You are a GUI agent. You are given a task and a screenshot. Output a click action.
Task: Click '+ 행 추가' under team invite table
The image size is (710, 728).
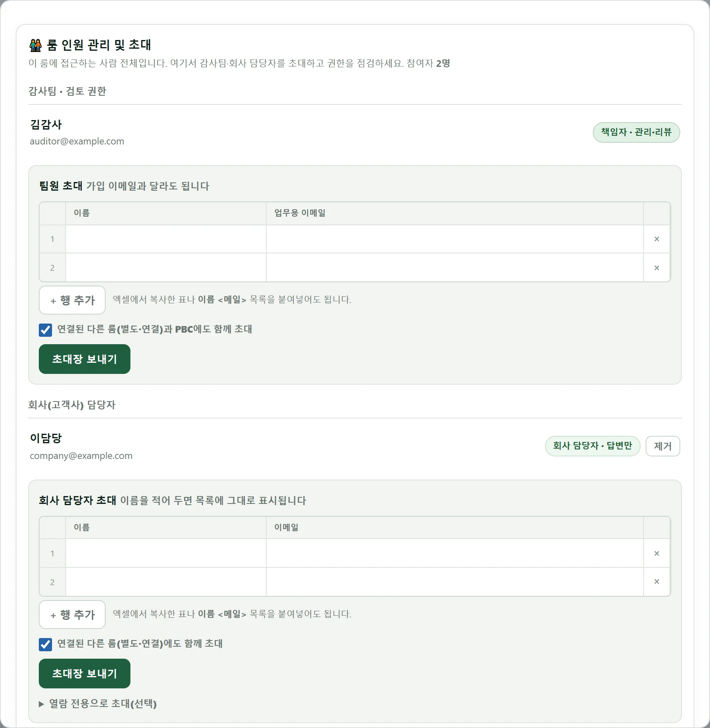point(72,300)
